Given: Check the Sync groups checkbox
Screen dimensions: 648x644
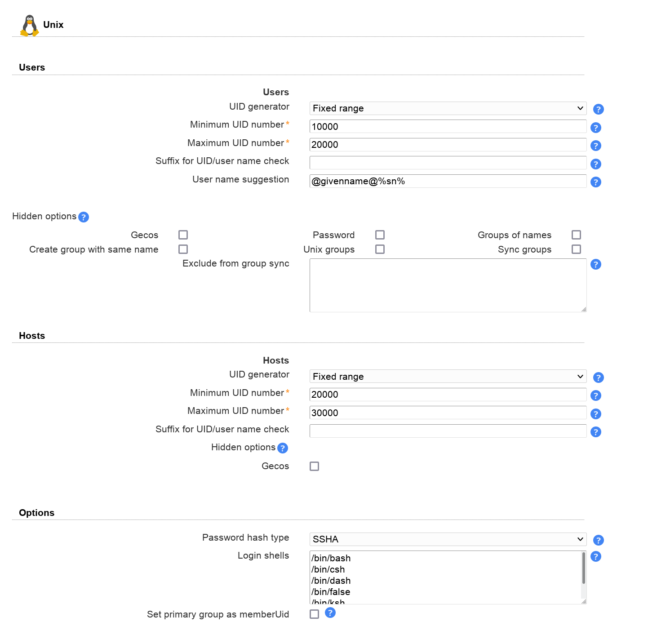Looking at the screenshot, I should click(x=576, y=249).
